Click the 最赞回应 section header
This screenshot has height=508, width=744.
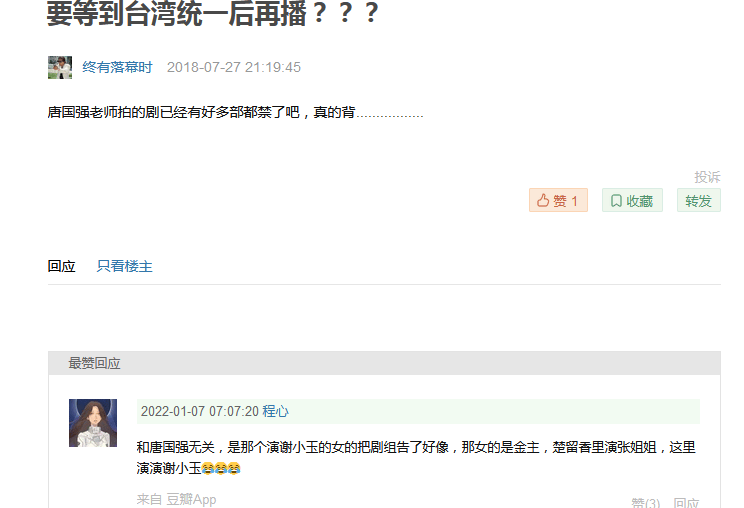pos(94,363)
